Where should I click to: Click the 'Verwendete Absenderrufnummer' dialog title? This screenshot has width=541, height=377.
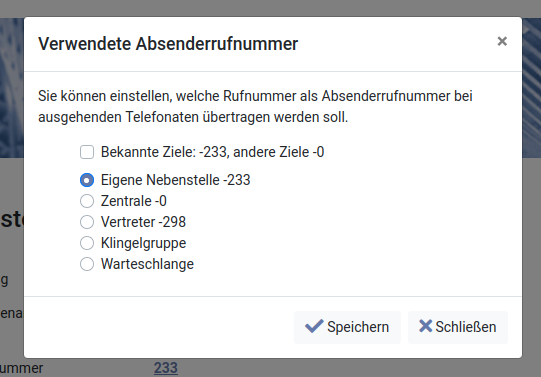(x=168, y=44)
